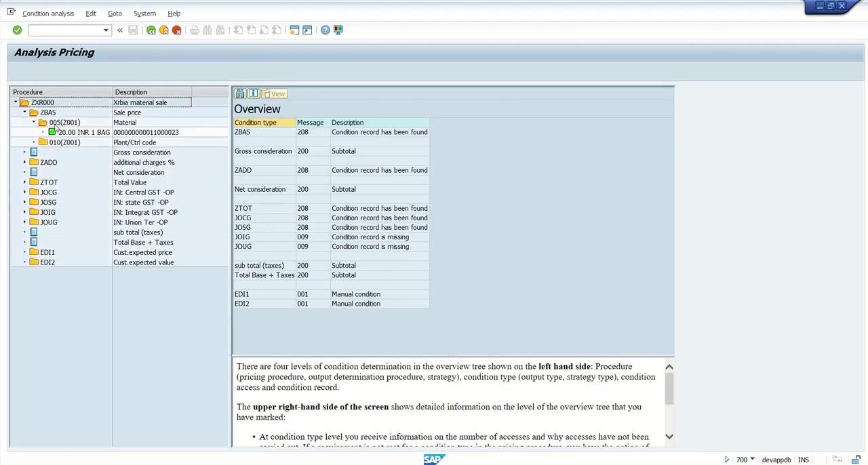Collapse the 005(Z001) access node
The height and width of the screenshot is (465, 868).
35,123
